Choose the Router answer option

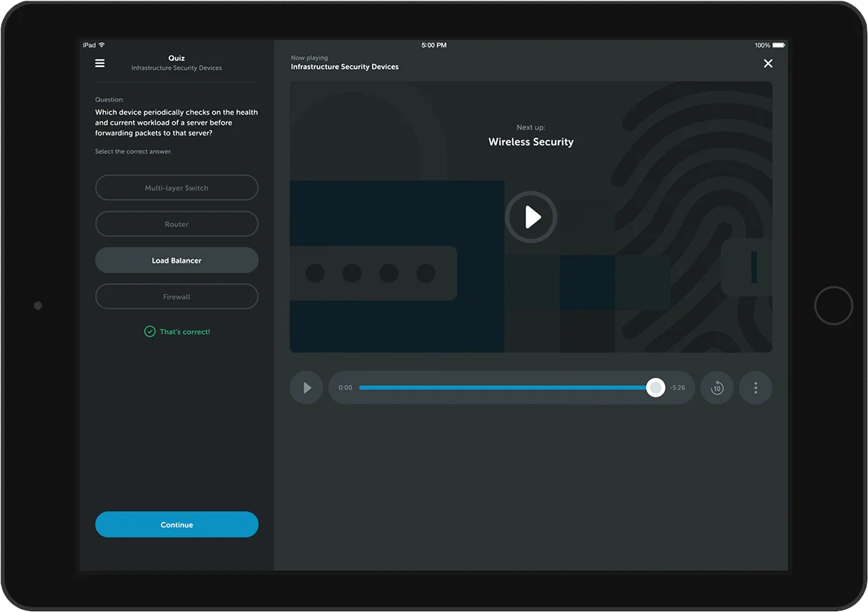(176, 224)
